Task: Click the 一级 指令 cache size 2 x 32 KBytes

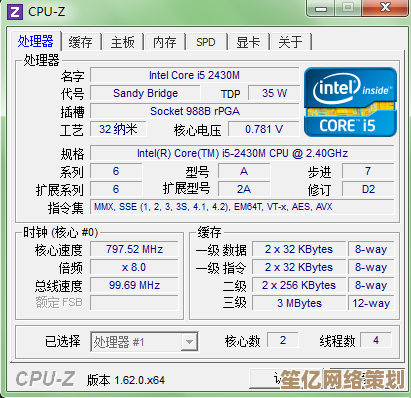Action: click(299, 267)
